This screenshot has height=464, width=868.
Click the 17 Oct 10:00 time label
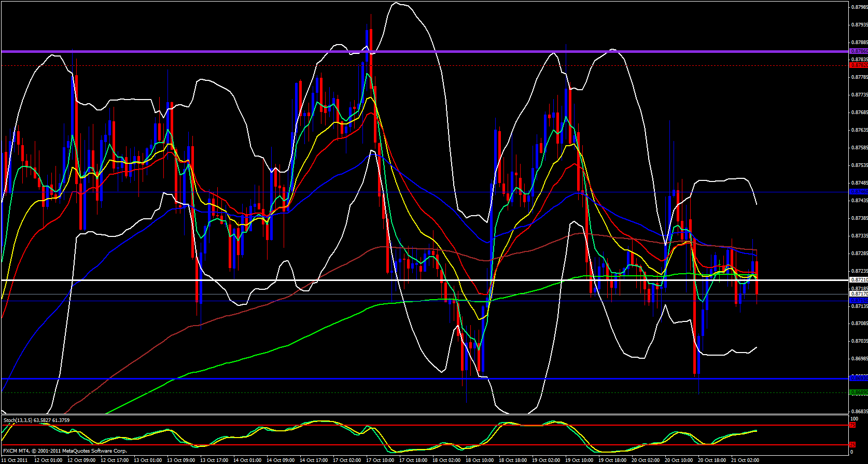pos(380,460)
